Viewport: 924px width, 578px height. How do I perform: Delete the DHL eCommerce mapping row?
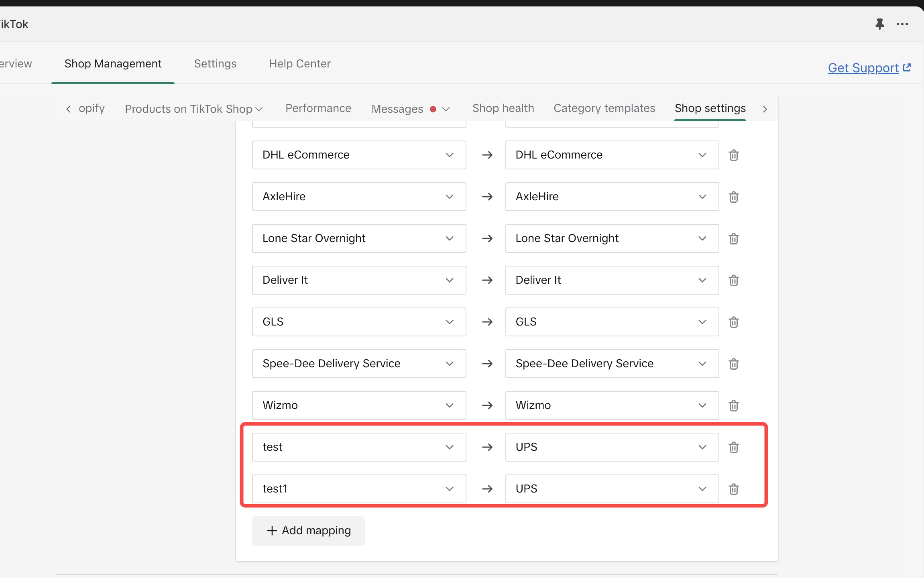(x=733, y=155)
